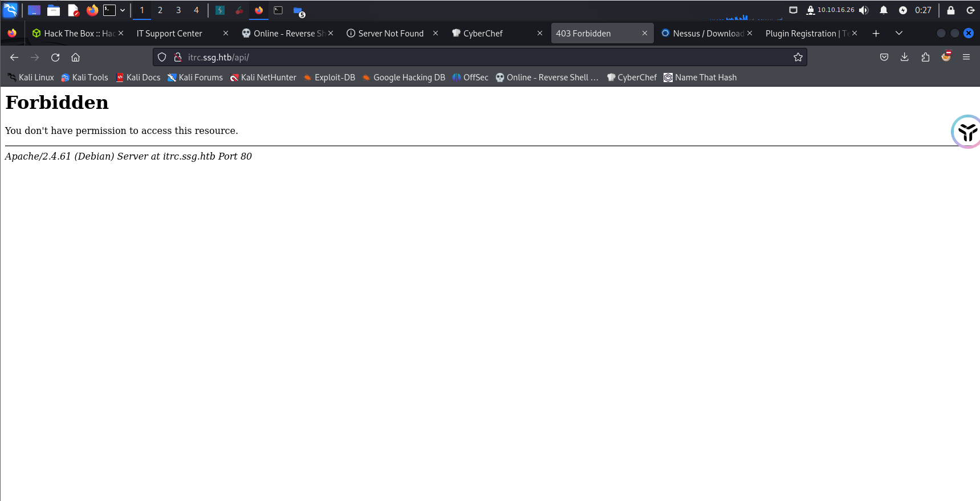Click the extension icon beside the menu button

946,56
